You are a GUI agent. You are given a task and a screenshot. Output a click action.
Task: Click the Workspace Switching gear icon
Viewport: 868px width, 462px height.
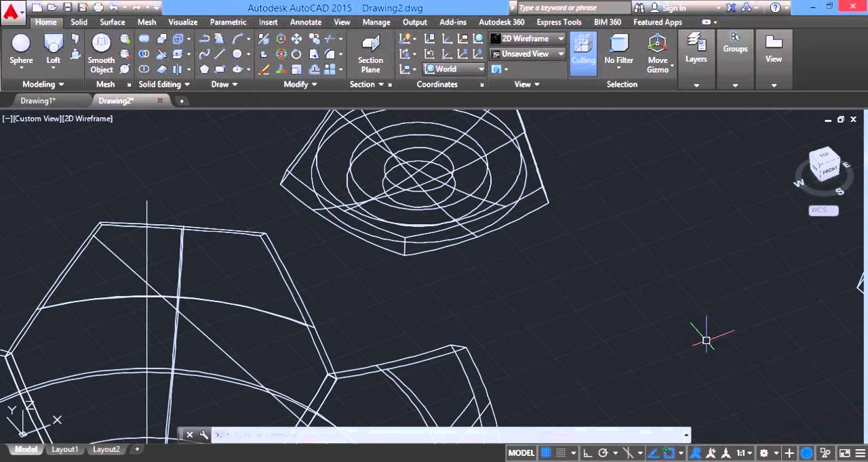pos(764,453)
